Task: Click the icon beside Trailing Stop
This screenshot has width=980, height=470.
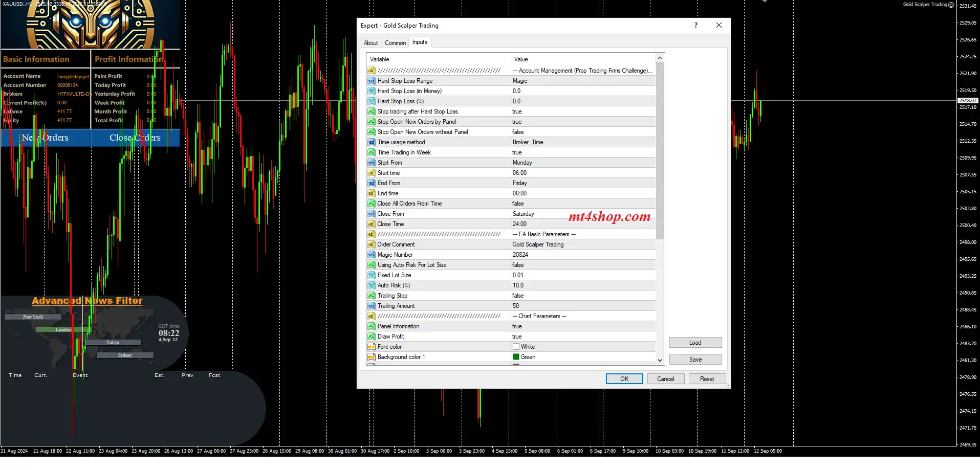Action: coord(372,296)
